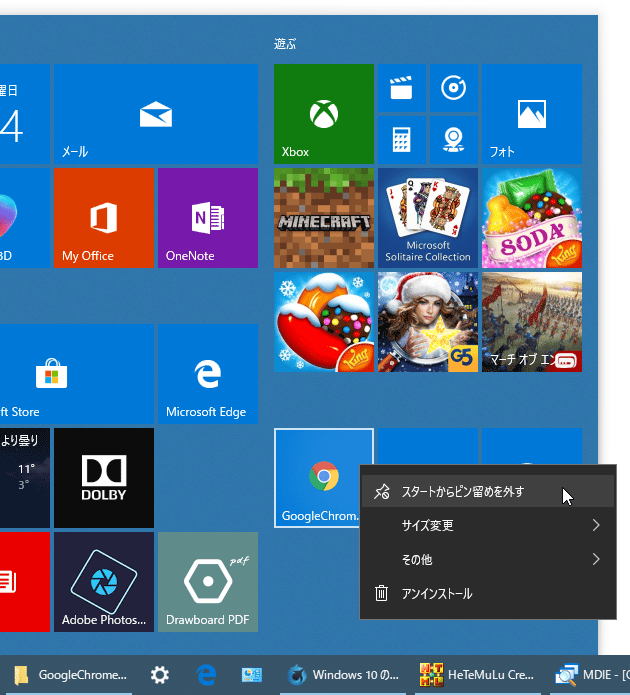The width and height of the screenshot is (630, 695).
Task: Open the March of Empires tile
Action: pyautogui.click(x=532, y=322)
